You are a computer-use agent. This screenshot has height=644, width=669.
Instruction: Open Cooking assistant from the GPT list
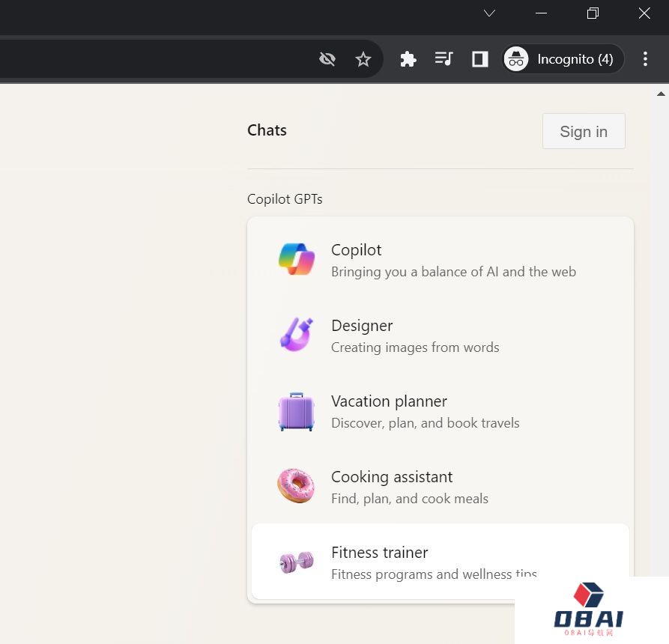[392, 477]
